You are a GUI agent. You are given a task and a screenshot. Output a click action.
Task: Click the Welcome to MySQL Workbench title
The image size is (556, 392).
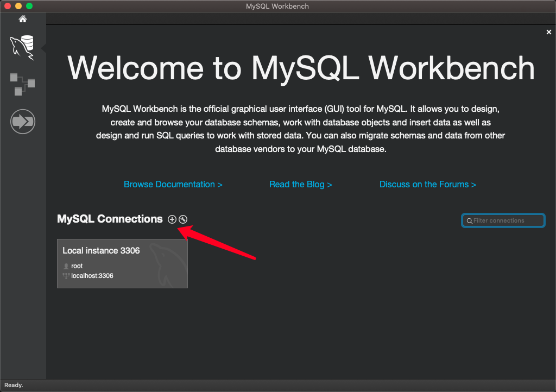click(301, 68)
